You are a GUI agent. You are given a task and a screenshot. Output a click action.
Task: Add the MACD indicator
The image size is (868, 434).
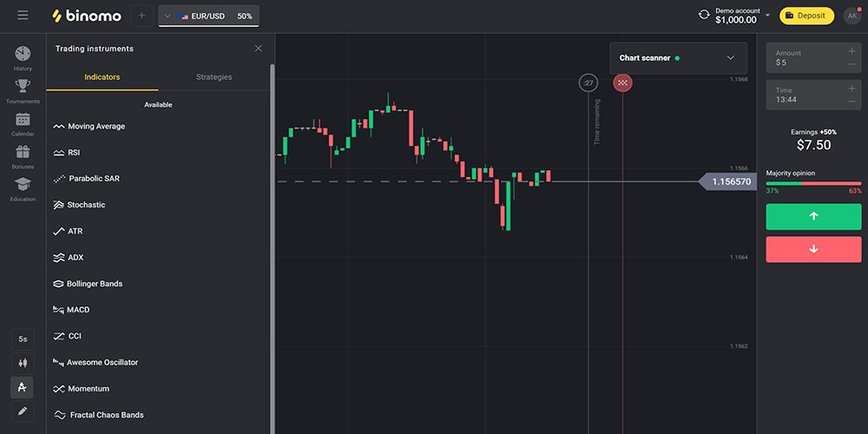(x=158, y=310)
